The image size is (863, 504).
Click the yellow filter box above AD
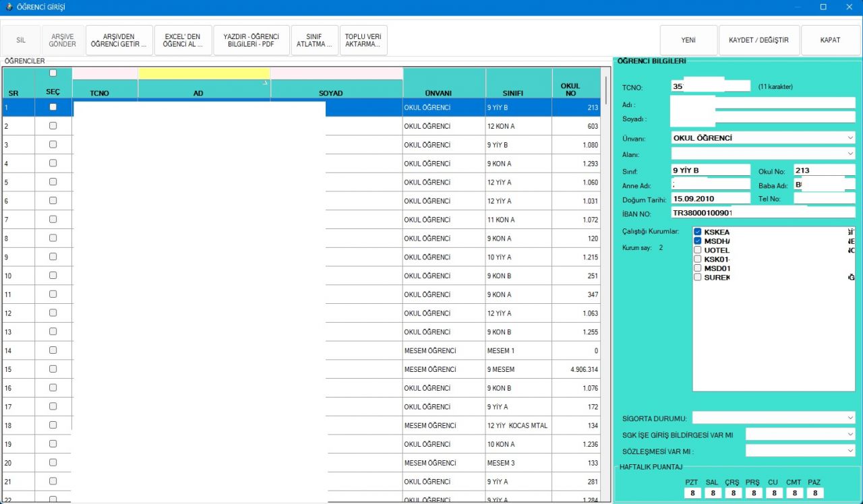(x=204, y=73)
